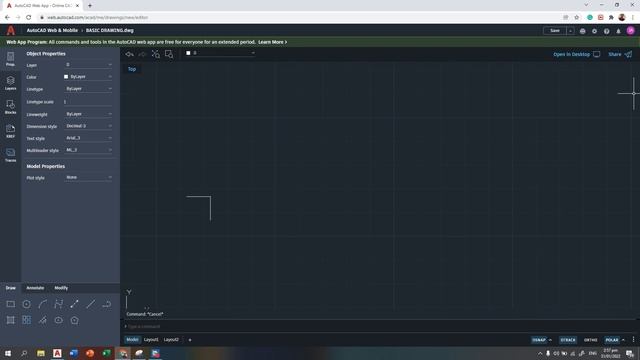
Task: Add a new layout with plus
Action: (190, 340)
